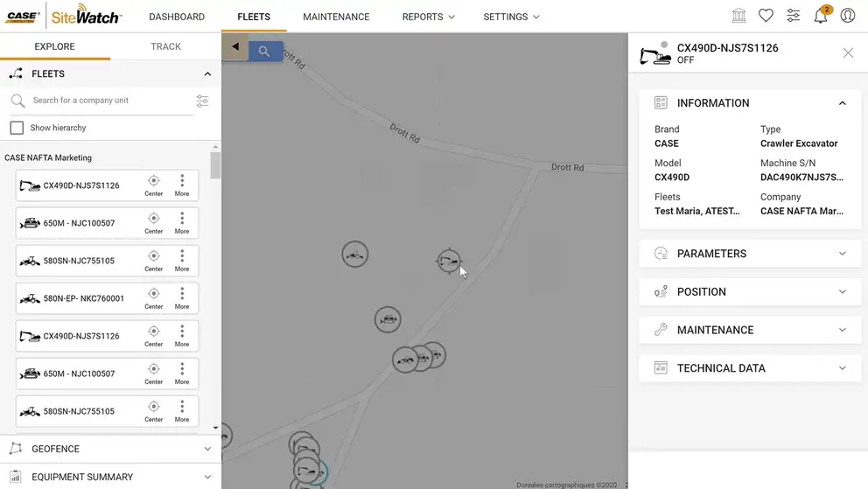868x489 pixels.
Task: Open the Settings dropdown menu
Action: coord(511,17)
